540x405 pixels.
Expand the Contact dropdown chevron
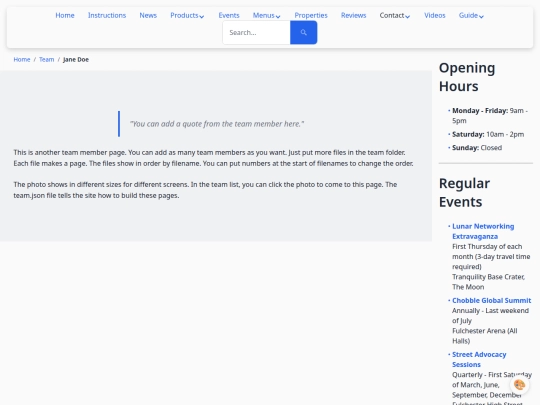[407, 16]
